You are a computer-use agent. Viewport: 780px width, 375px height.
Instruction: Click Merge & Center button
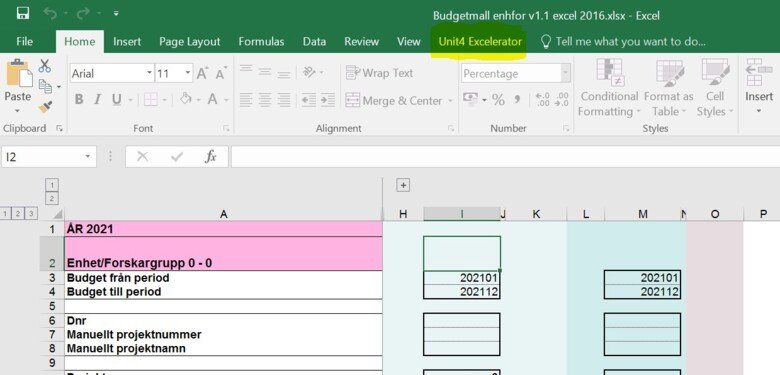(393, 100)
